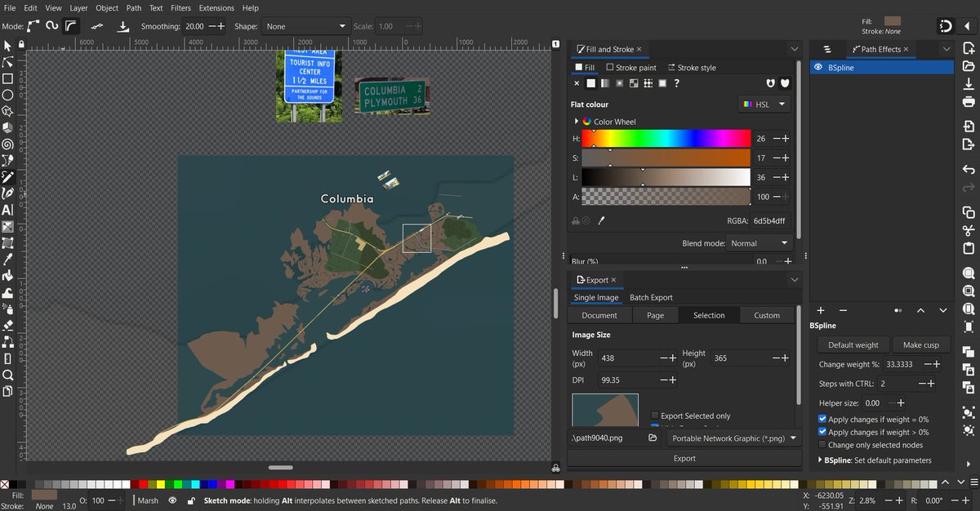Toggle Apply changes if weight = 0% checkbox
The width and height of the screenshot is (980, 511).
click(822, 419)
